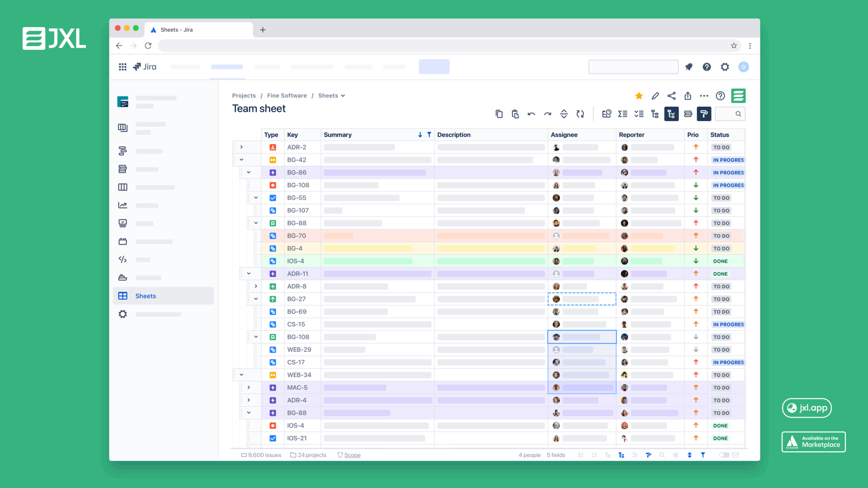Click the undo arrow in toolbar
Screen dimensions: 868x488
point(531,114)
